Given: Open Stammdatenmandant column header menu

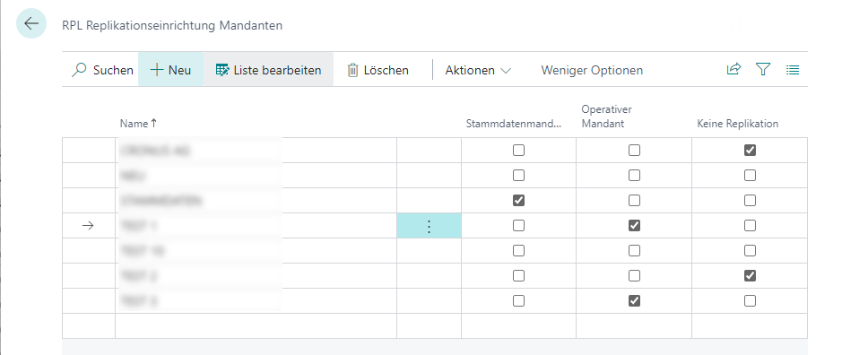Looking at the screenshot, I should coord(514,124).
